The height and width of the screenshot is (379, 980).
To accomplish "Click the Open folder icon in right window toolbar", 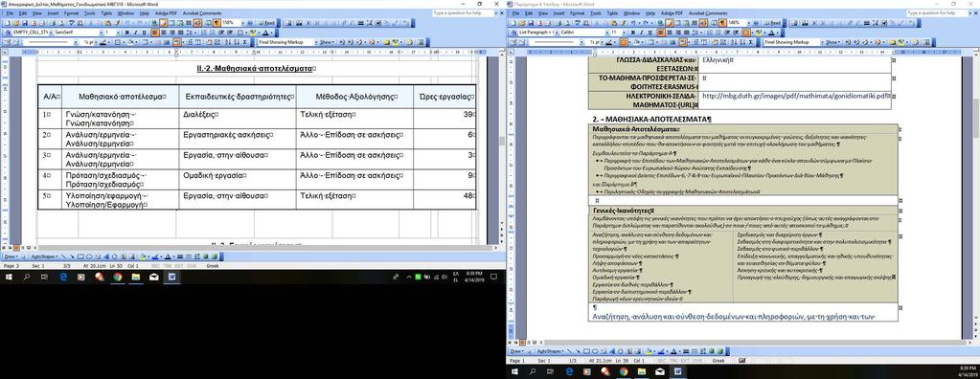I will click(x=522, y=23).
